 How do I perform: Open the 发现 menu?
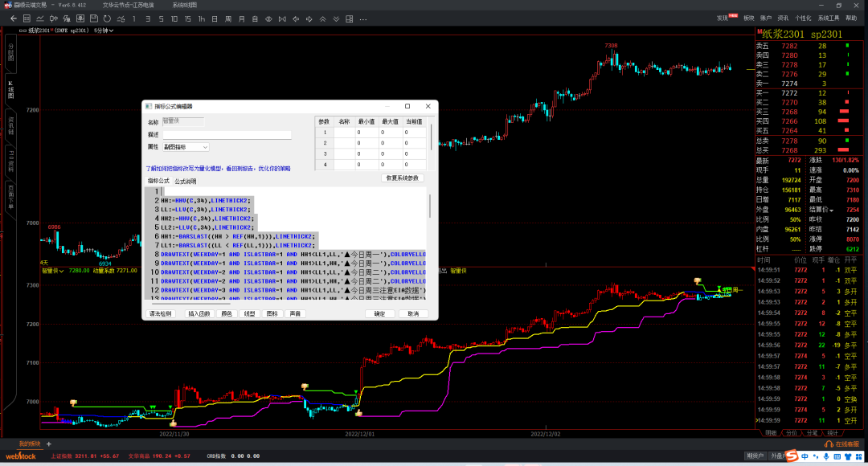click(x=723, y=18)
